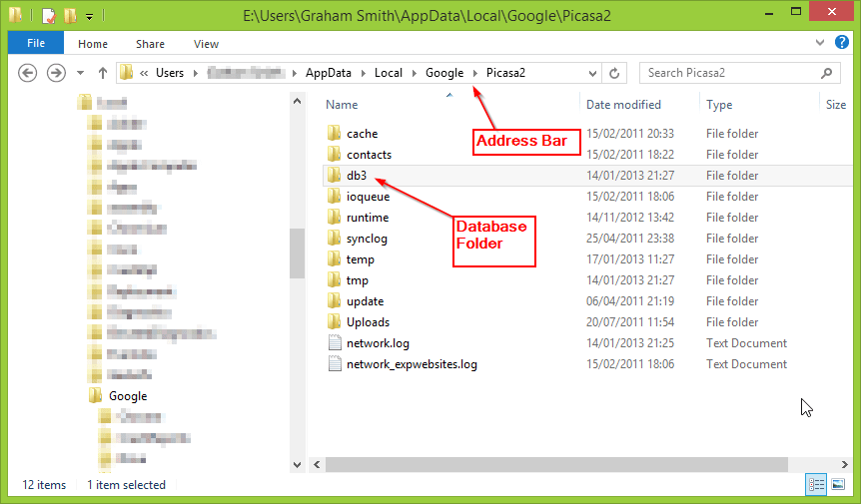The image size is (861, 504).
Task: Sort files by the Name column
Action: 342,105
